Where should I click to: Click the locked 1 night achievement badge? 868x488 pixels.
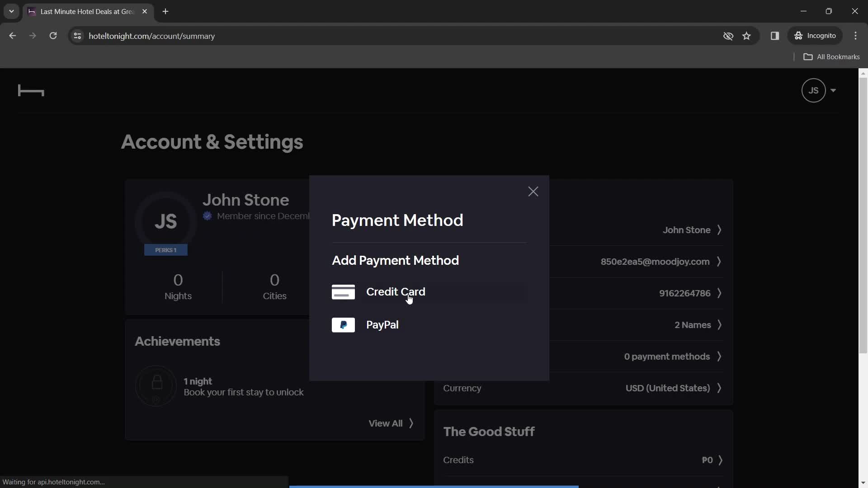click(156, 386)
